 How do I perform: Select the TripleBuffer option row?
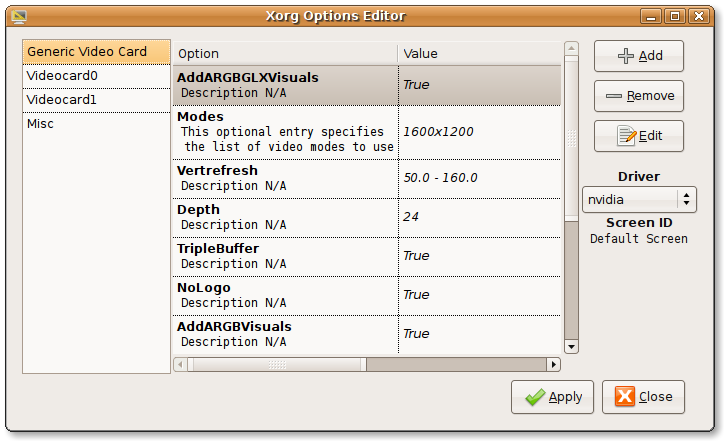pos(286,255)
